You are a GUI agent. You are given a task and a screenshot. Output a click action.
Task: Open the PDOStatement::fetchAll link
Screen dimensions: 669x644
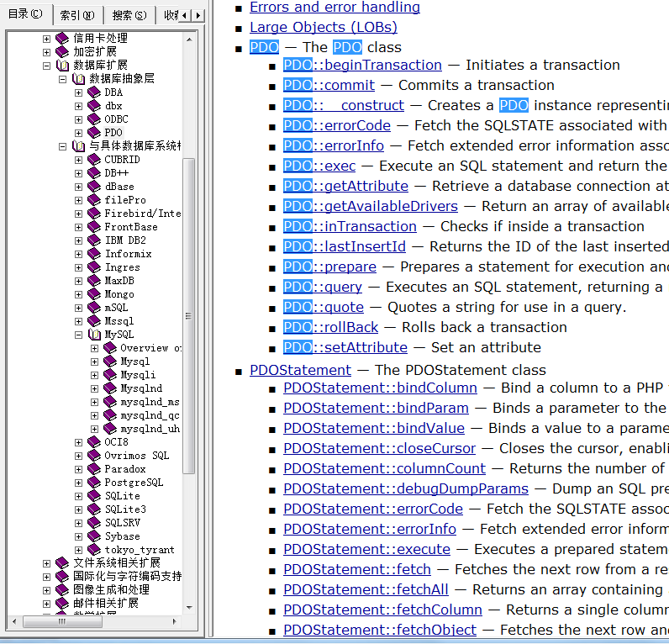[366, 589]
